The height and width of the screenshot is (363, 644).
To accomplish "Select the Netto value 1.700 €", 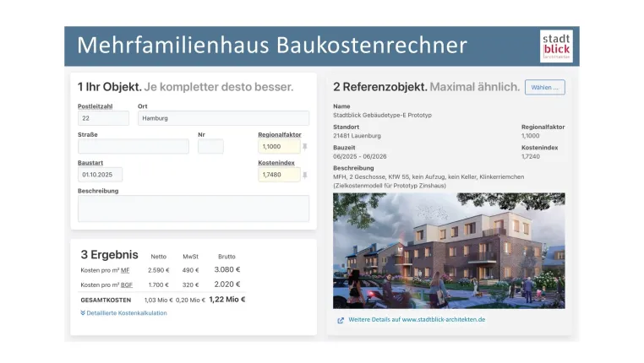I will pyautogui.click(x=159, y=284).
